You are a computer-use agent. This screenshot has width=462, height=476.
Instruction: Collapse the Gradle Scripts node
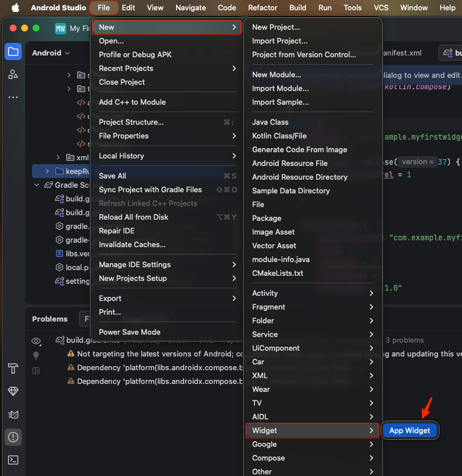[x=37, y=185]
